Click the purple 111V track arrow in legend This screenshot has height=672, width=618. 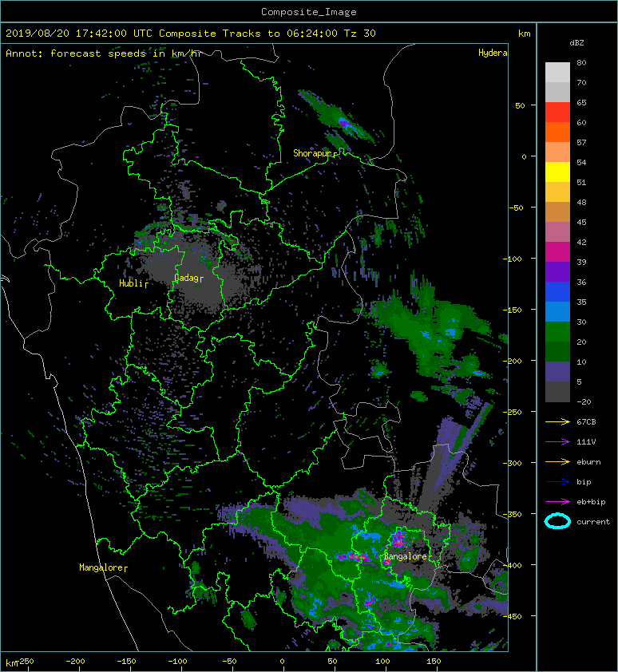(x=557, y=442)
